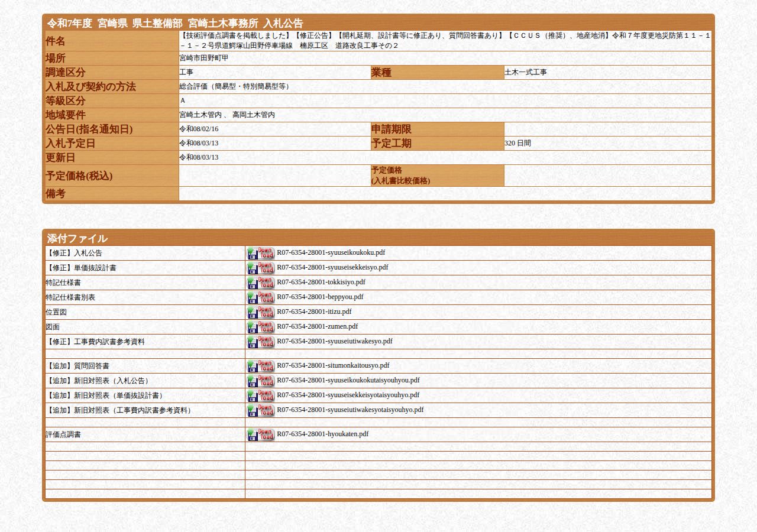Select filename R07-6354-28001-syuuseikoukoku.pdf

(331, 252)
